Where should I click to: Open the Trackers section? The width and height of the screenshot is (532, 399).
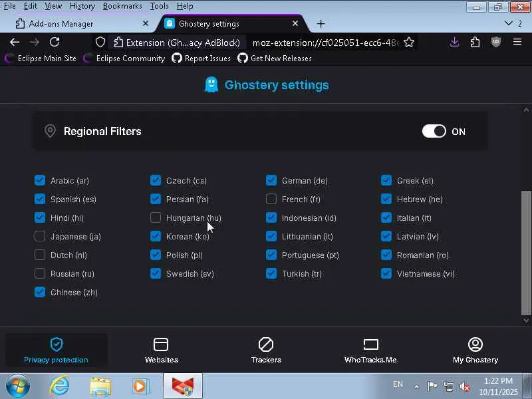click(x=266, y=350)
